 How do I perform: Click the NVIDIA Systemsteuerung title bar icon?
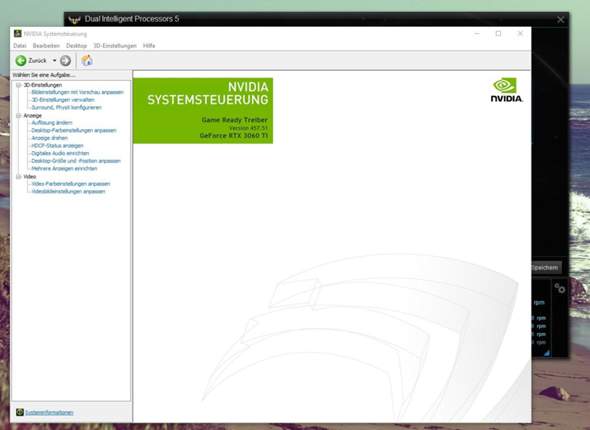(18, 33)
